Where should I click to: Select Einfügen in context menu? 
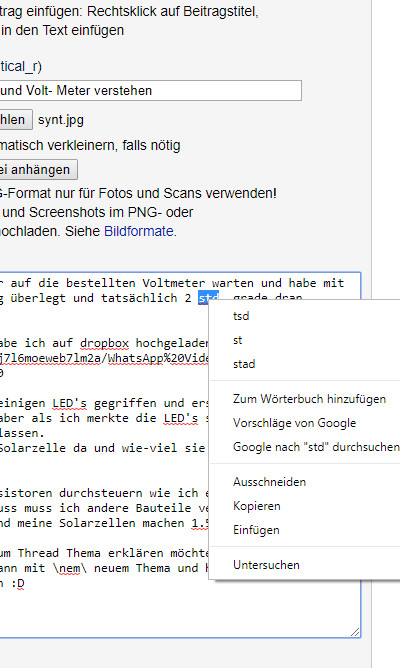pyautogui.click(x=256, y=530)
